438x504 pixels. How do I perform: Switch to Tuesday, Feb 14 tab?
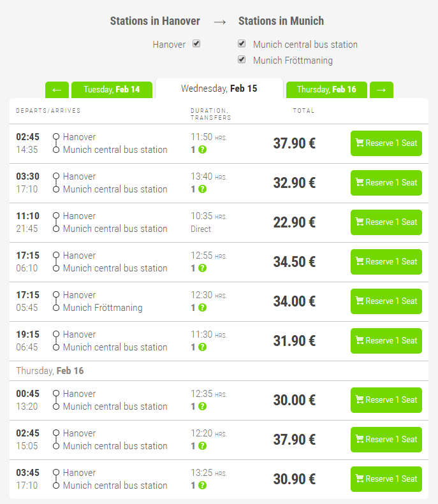[x=112, y=90]
